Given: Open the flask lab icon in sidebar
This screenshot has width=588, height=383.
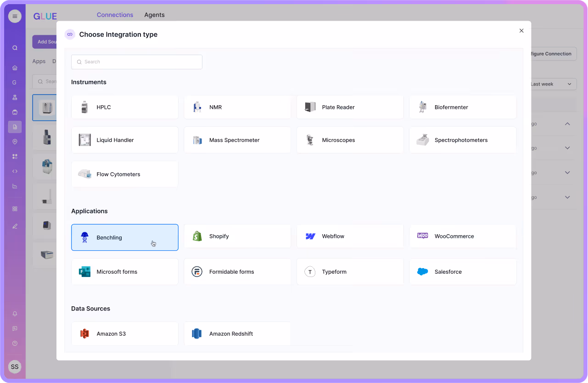Looking at the screenshot, I should point(15,97).
